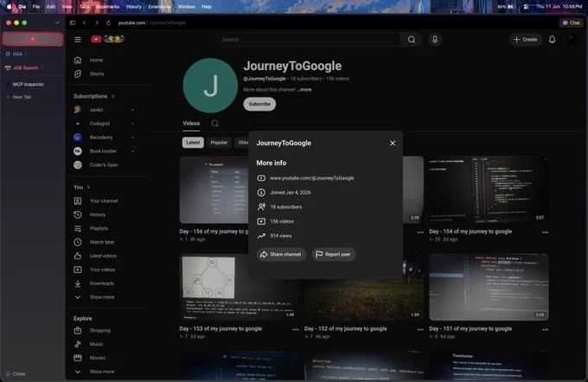The width and height of the screenshot is (588, 382).
Task: Click Report user button
Action: coord(334,255)
